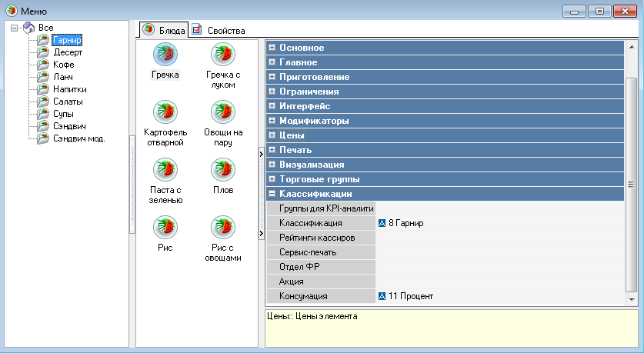Select the Гречка с луком dish icon
The height and width of the screenshot is (353, 644).
point(223,55)
